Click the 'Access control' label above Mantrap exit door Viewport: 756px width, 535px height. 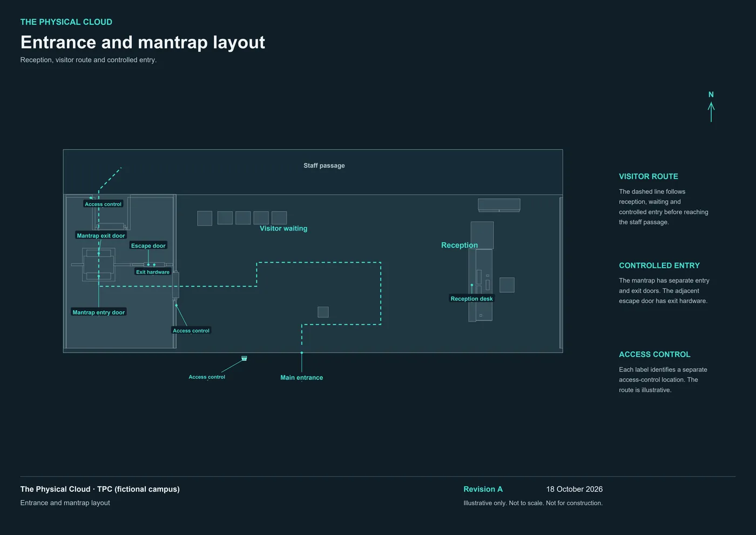(103, 204)
